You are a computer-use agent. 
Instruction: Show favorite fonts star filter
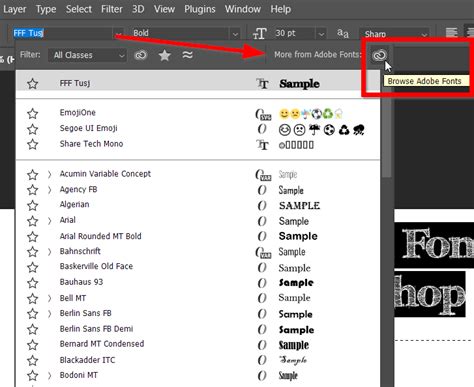(x=165, y=55)
